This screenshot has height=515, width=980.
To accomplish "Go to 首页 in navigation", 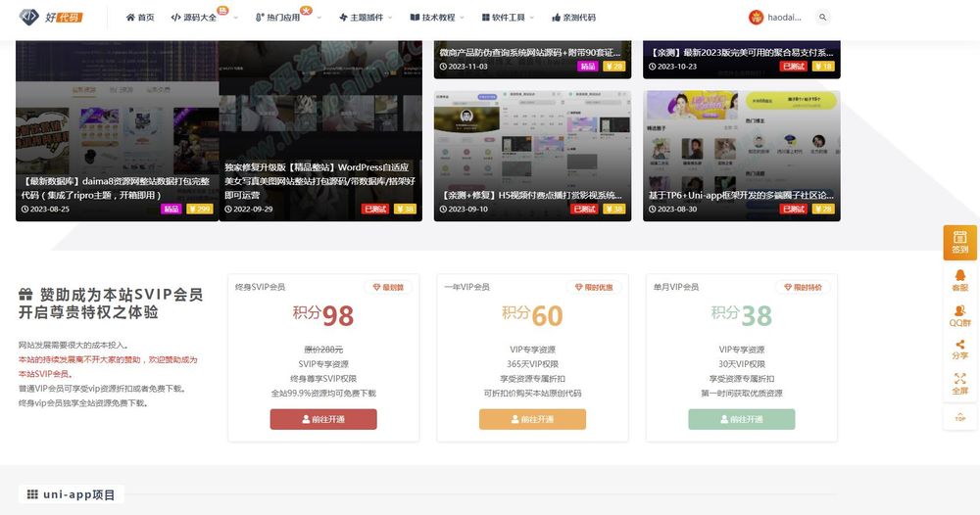I will 140,18.
